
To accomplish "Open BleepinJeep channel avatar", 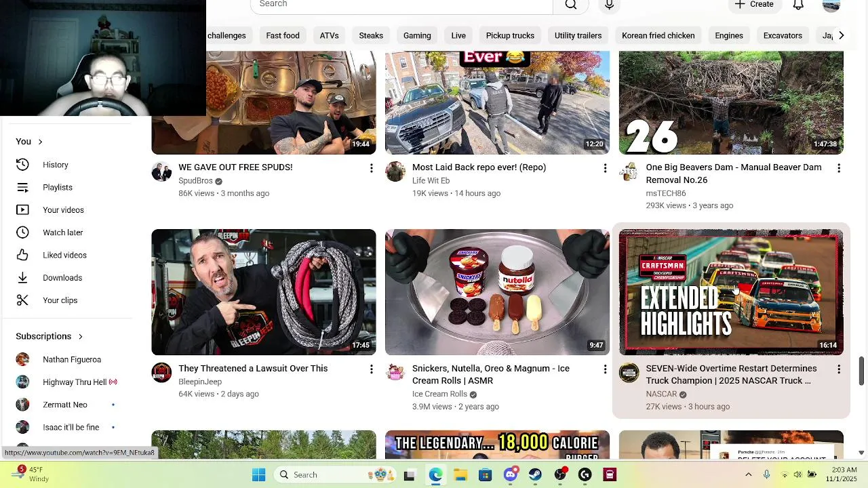I will pyautogui.click(x=161, y=373).
